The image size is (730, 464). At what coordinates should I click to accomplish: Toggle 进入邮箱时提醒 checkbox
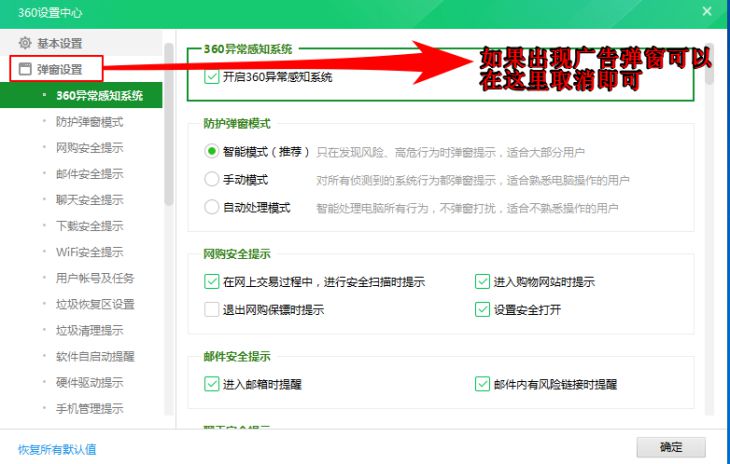click(211, 384)
